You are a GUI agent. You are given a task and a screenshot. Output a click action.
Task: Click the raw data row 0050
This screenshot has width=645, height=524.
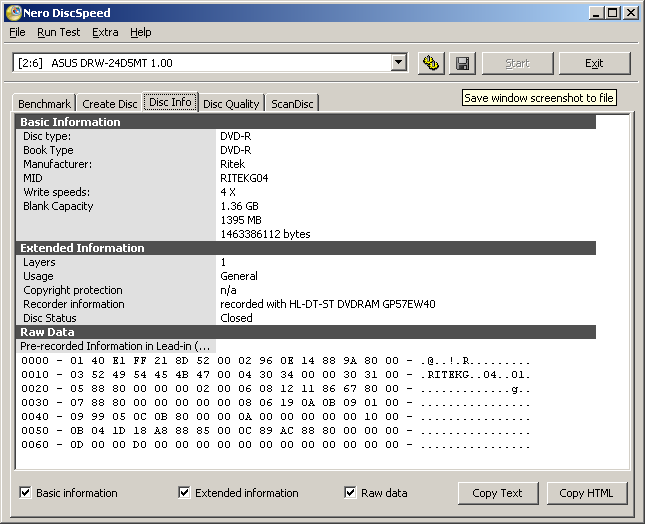pos(276,431)
